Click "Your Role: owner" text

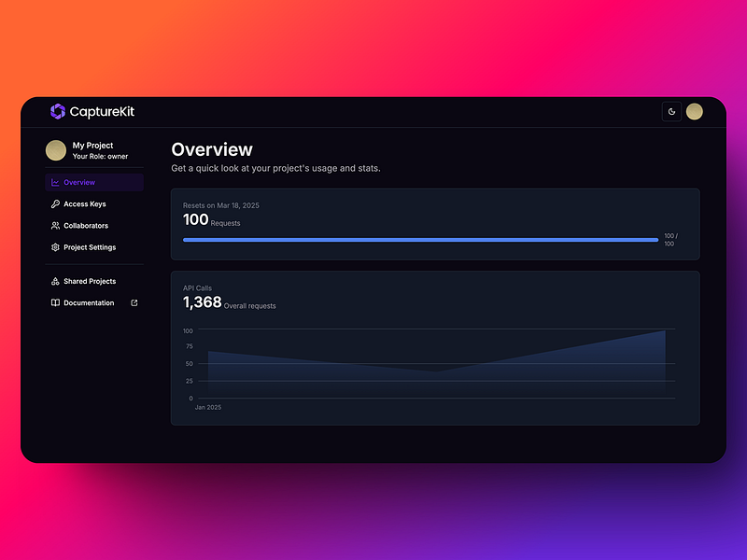100,156
